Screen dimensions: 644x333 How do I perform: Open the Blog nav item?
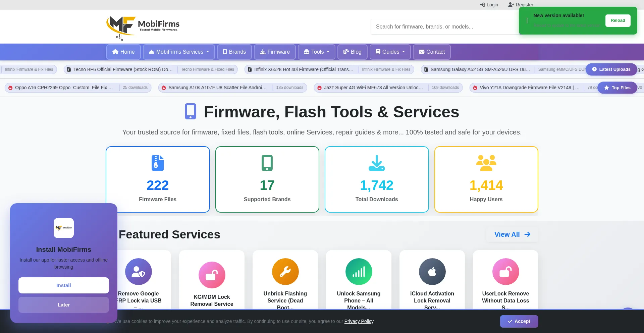pos(352,52)
